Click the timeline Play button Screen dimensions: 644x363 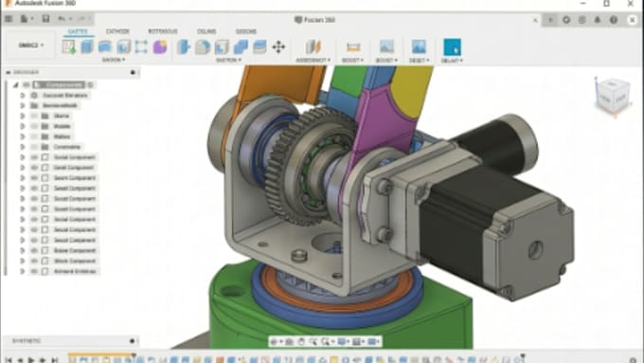click(x=31, y=360)
